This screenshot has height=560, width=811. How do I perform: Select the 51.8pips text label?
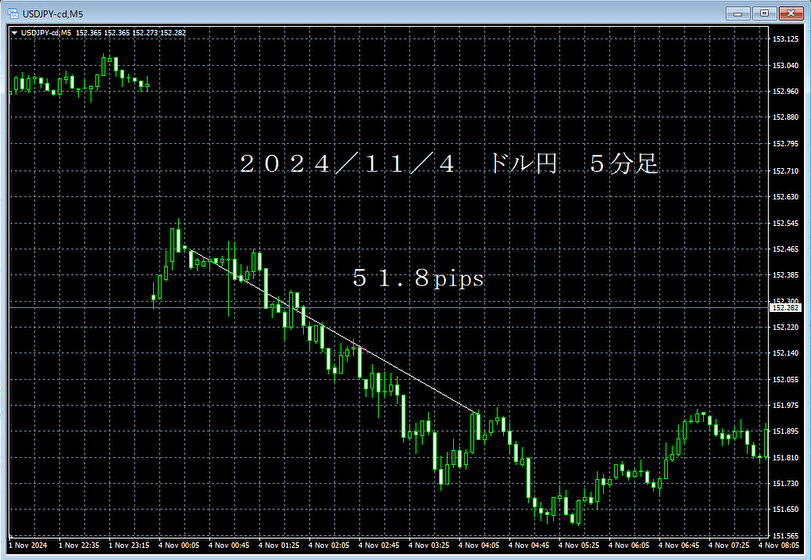pyautogui.click(x=418, y=278)
